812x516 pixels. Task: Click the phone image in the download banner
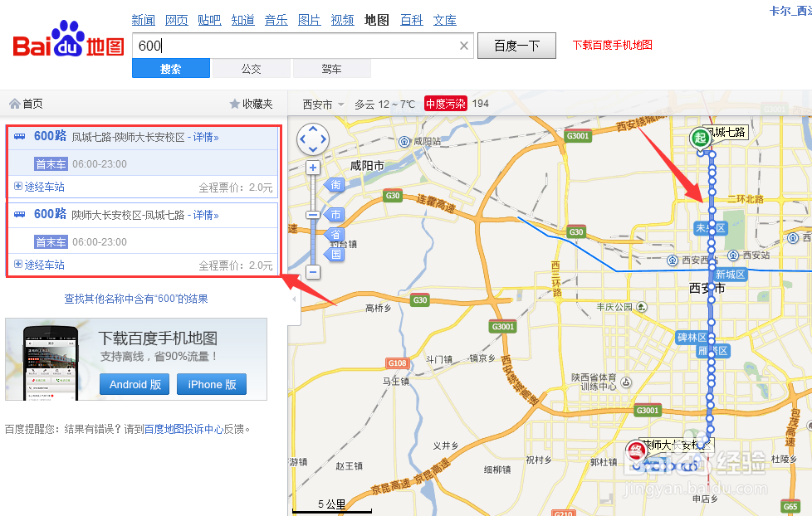pos(51,364)
